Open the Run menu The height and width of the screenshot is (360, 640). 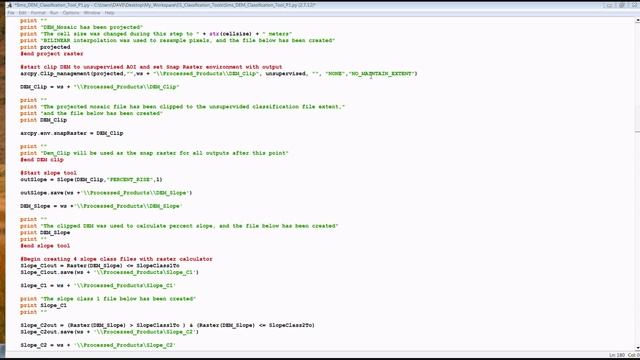[x=54, y=13]
